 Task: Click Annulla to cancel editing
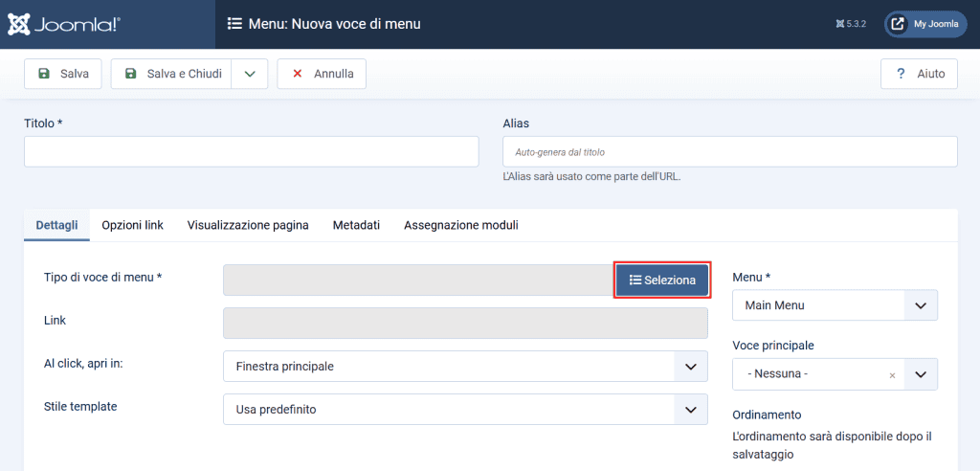pos(322,74)
